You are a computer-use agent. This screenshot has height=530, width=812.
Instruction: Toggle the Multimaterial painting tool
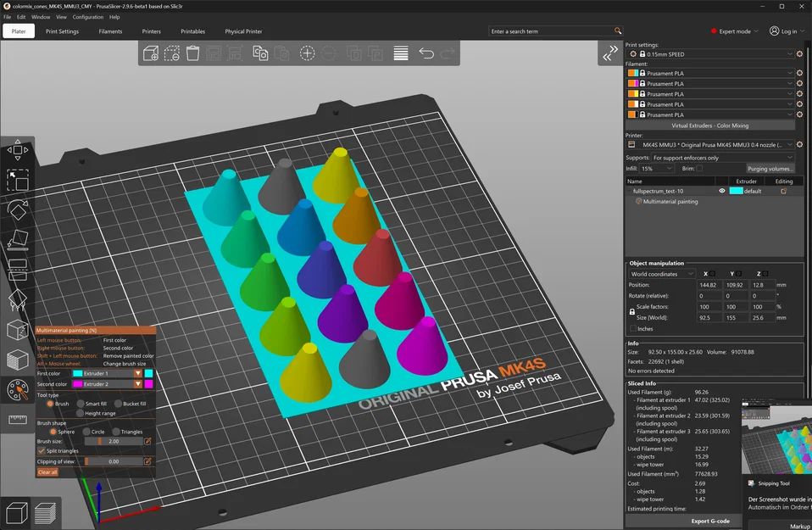tap(18, 390)
